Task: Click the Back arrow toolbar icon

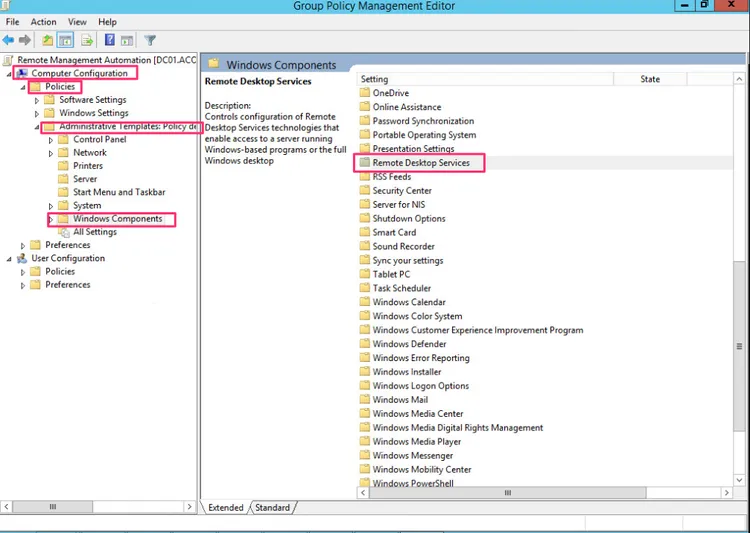Action: coord(9,41)
